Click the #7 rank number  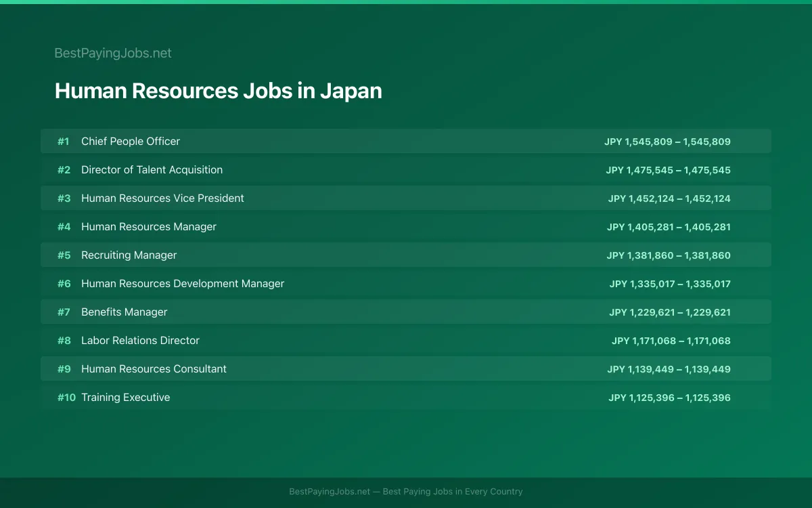[x=64, y=312]
